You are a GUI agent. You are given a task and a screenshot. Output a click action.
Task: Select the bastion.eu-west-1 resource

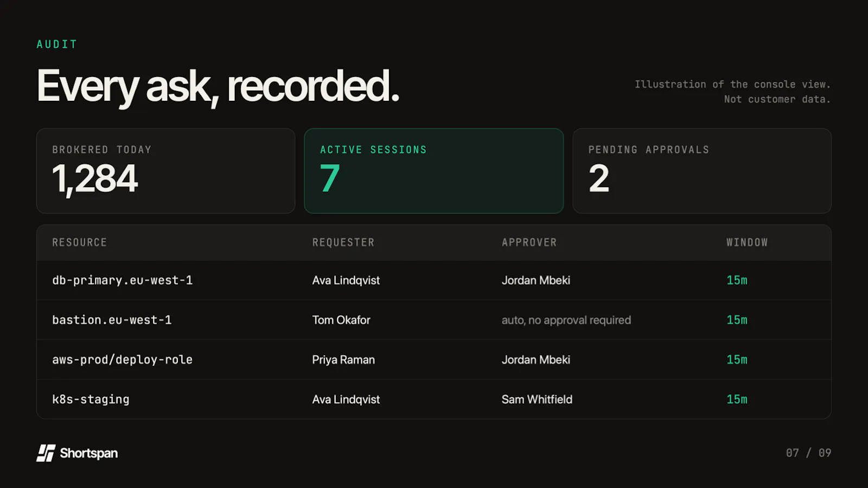112,320
